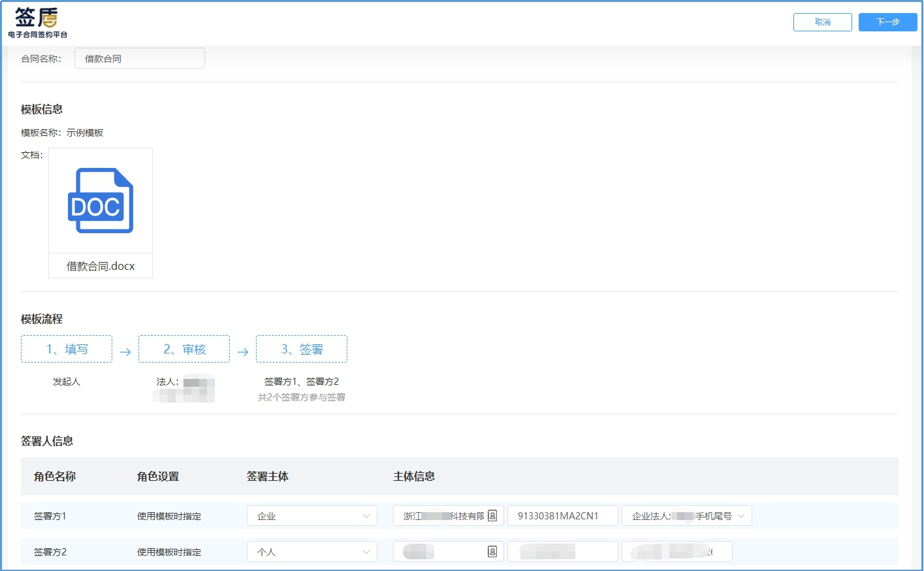Click the company name field of 签署方1
The image size is (924, 571).
click(449, 515)
